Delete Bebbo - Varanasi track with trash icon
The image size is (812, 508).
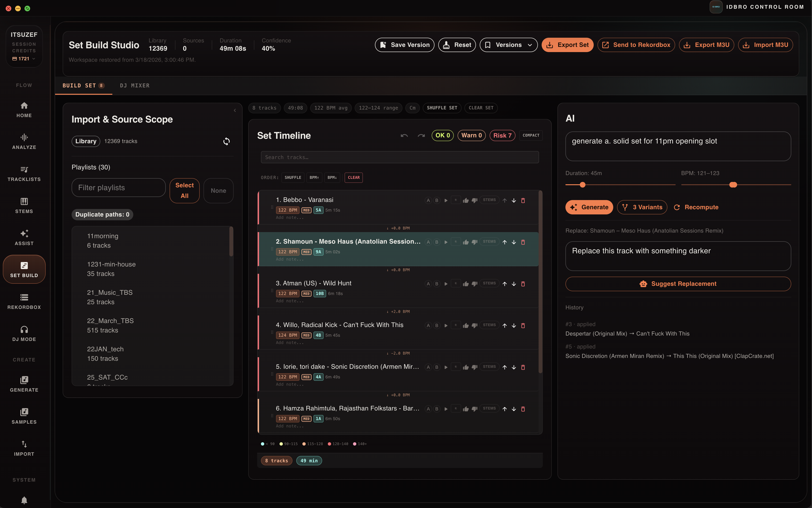[x=523, y=201]
